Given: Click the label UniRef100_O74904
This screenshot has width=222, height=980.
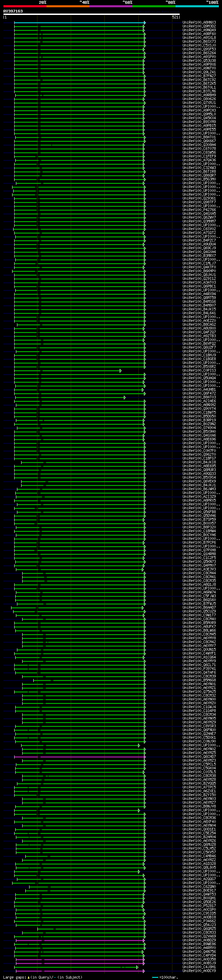Looking at the screenshot, I should click(199, 428).
